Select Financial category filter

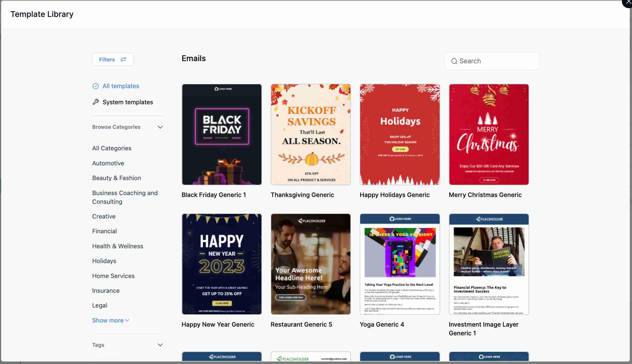(x=104, y=231)
